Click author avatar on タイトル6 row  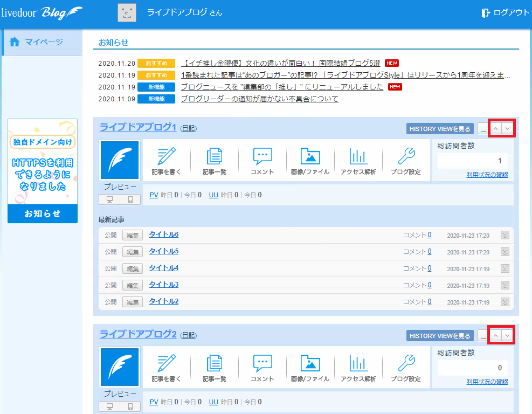(505, 235)
